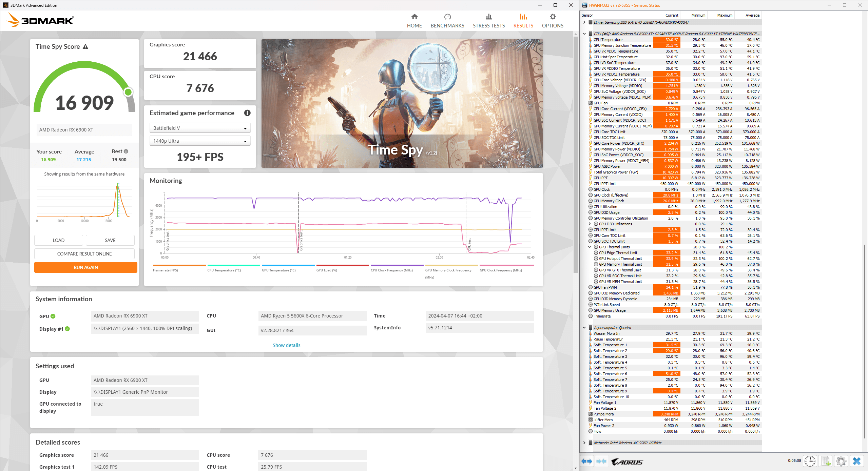
Task: Click the 3DMark results vertical scrollbar
Action: 575,154
